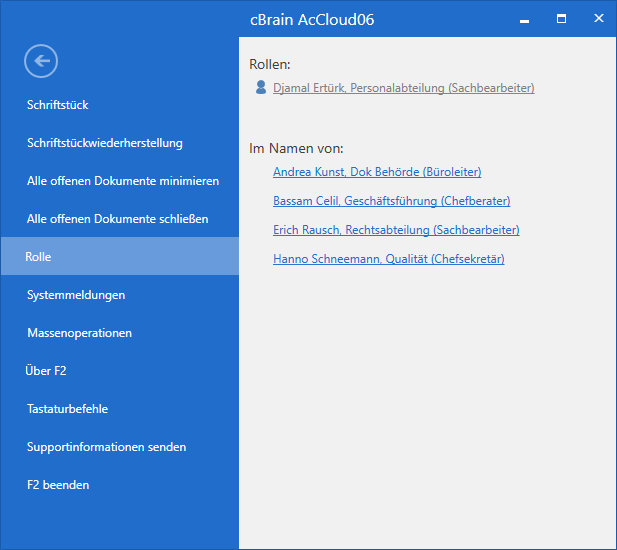Select Hanno Schneemann, Qualität link

click(x=388, y=259)
